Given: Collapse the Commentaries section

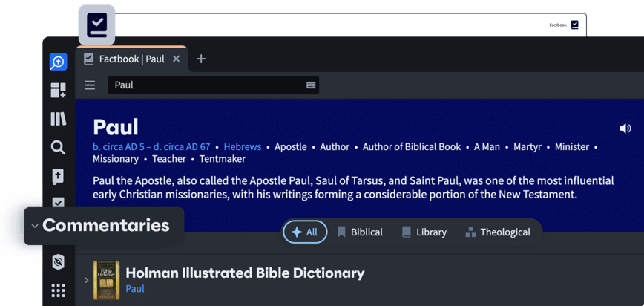Looking at the screenshot, I should pyautogui.click(x=35, y=226).
